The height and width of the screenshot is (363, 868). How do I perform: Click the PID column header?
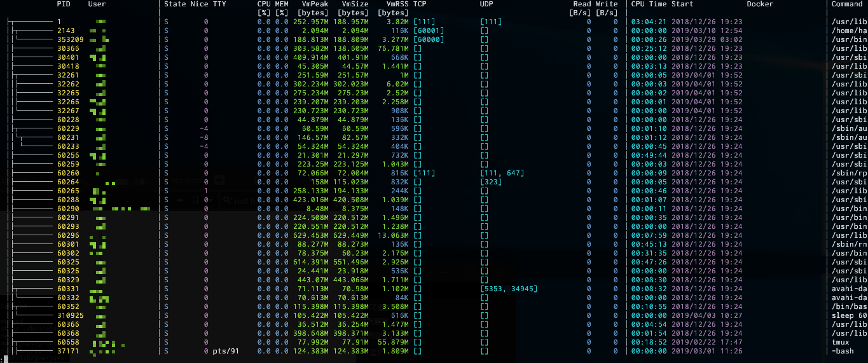64,4
